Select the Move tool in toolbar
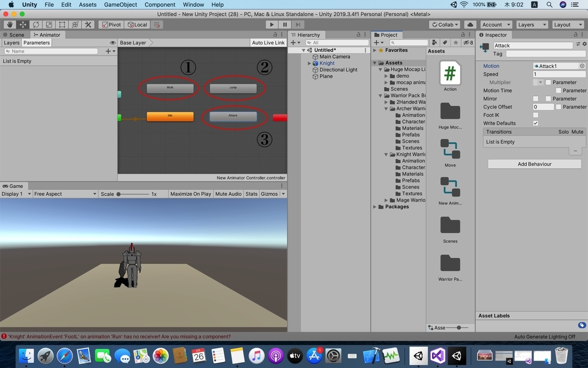 click(x=23, y=25)
